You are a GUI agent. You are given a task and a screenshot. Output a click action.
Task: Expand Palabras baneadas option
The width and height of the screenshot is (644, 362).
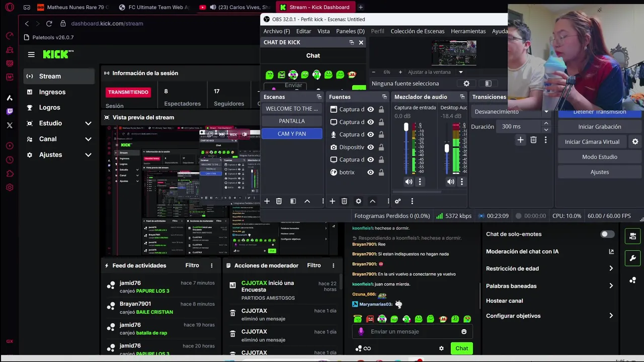[x=611, y=286]
